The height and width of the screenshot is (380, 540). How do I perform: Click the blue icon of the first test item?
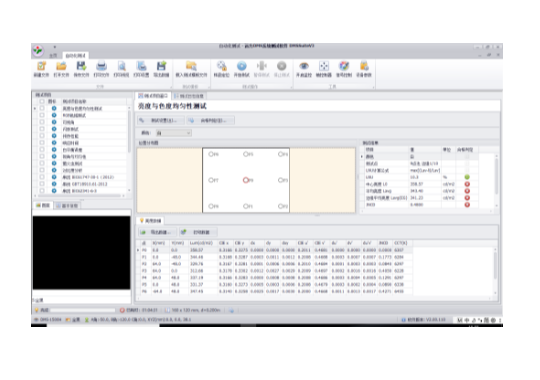coord(54,108)
